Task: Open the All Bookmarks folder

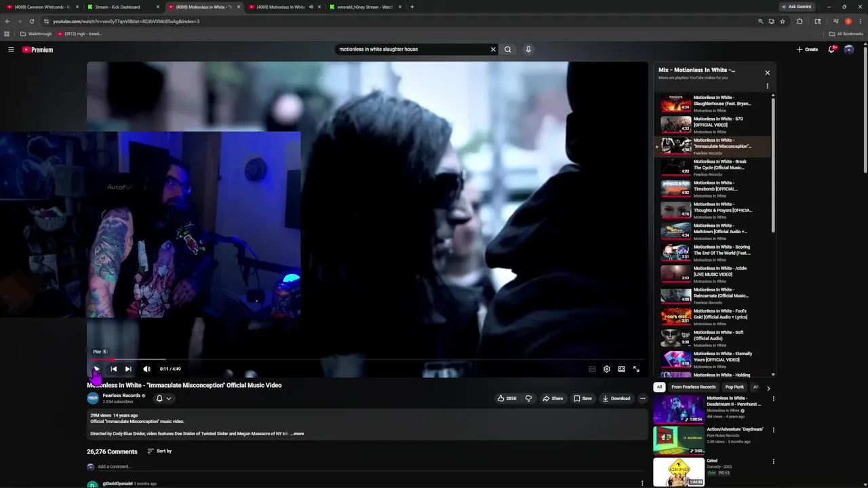Action: pos(846,34)
